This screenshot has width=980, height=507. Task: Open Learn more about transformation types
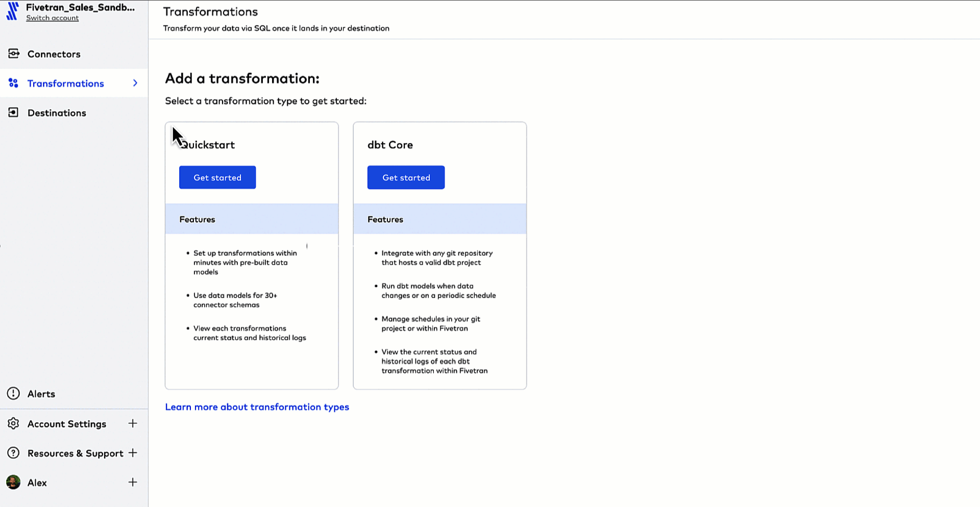click(257, 407)
